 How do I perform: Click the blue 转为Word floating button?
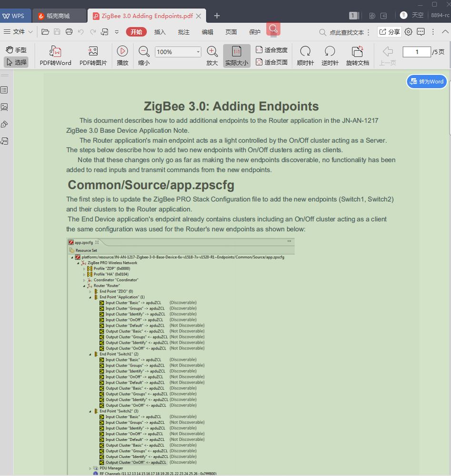pyautogui.click(x=427, y=81)
